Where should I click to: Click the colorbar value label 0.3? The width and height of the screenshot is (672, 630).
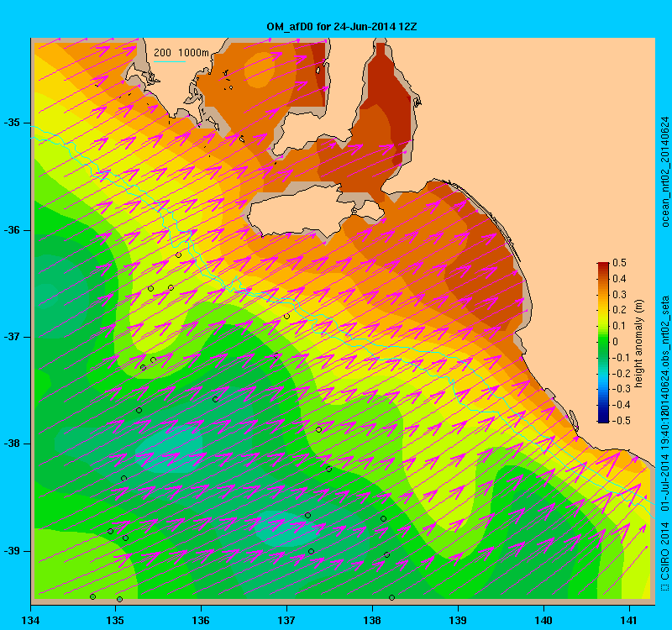(619, 295)
